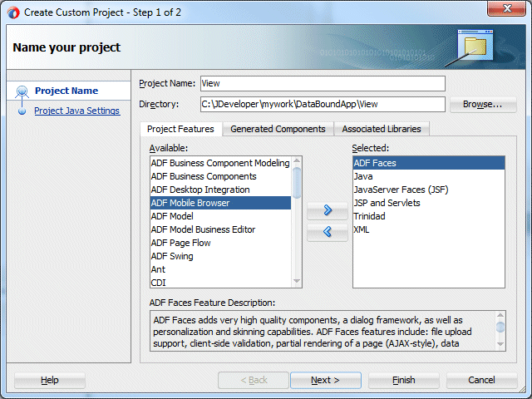This screenshot has height=399, width=532.
Task: Click into the Directory path field
Action: click(323, 104)
